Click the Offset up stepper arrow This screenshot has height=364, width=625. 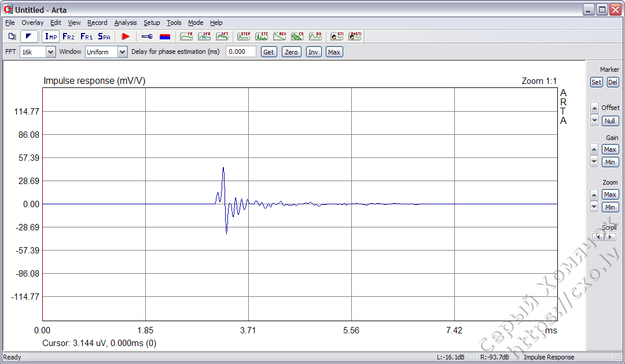coord(594,107)
